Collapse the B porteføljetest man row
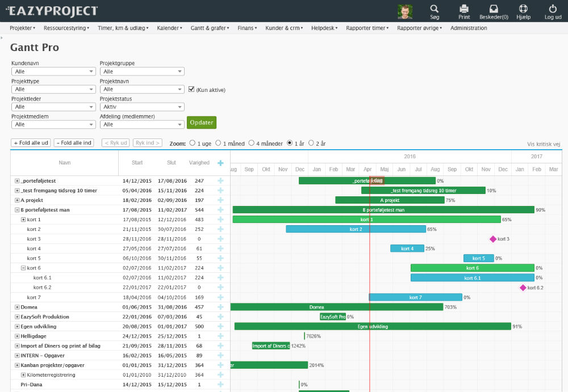This screenshot has width=568, height=392. tap(17, 210)
